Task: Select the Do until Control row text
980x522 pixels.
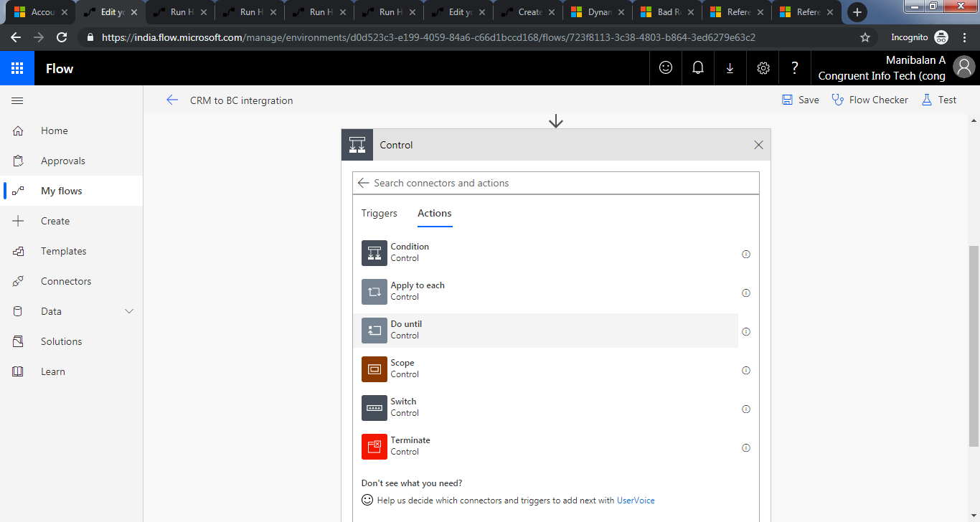Action: 406,330
